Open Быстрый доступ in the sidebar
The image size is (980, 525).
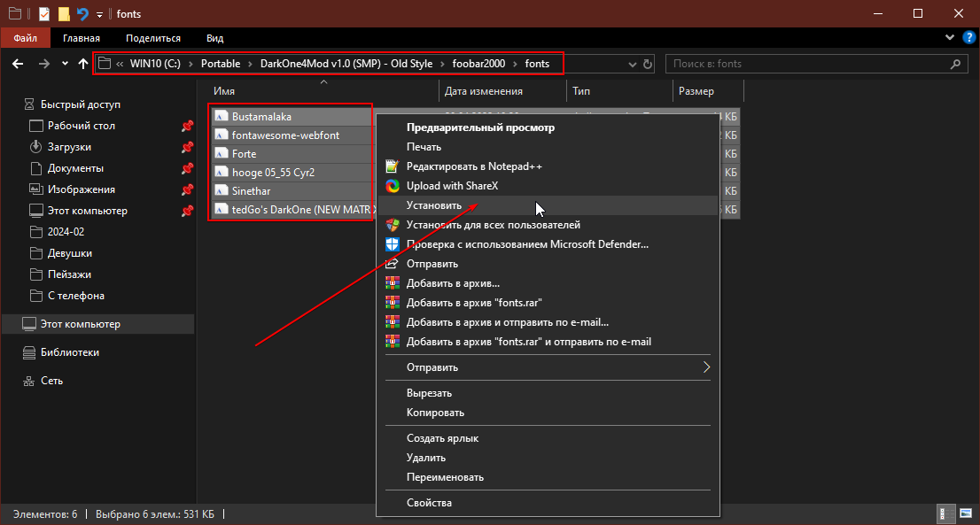[80, 104]
